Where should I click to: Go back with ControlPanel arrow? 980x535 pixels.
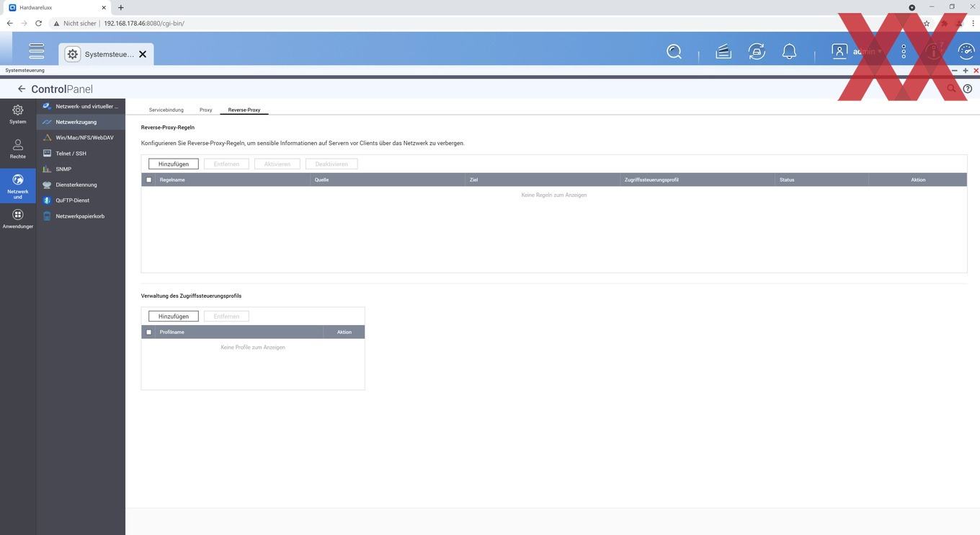(22, 89)
